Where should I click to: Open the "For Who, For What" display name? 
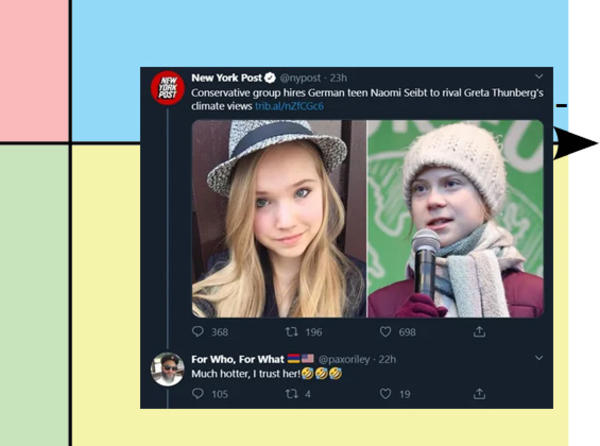(x=238, y=358)
